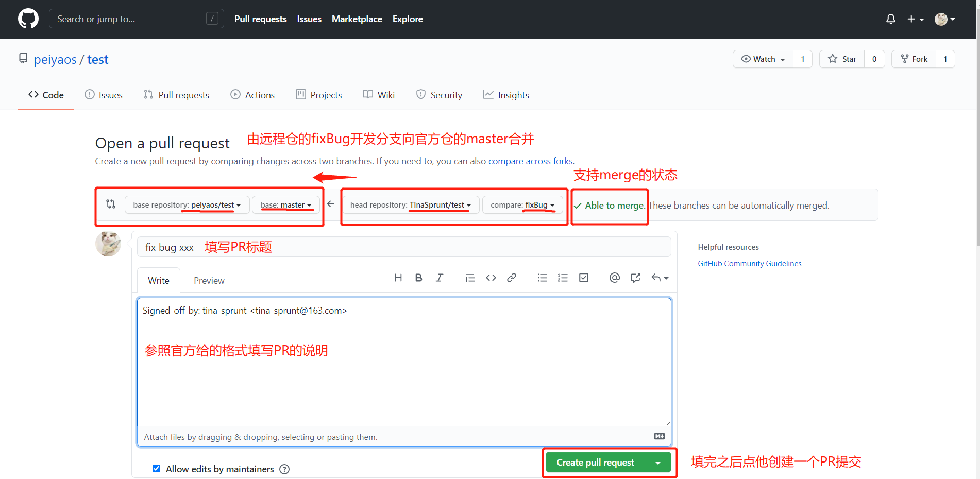
Task: Open GitHub Community Guidelines link
Action: [750, 263]
